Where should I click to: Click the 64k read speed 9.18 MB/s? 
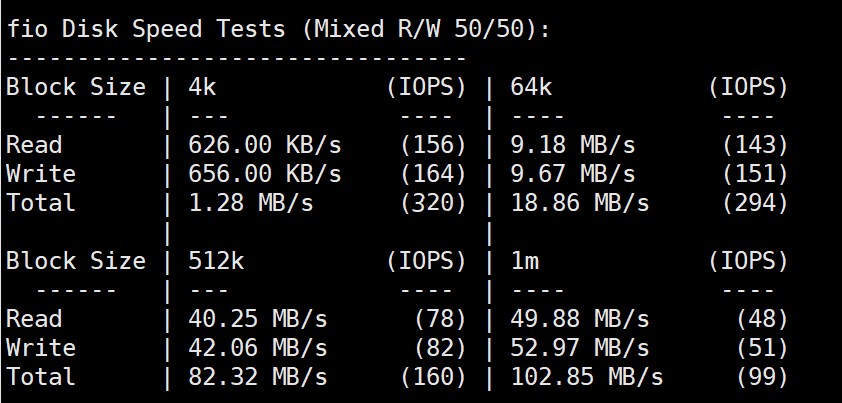(573, 145)
